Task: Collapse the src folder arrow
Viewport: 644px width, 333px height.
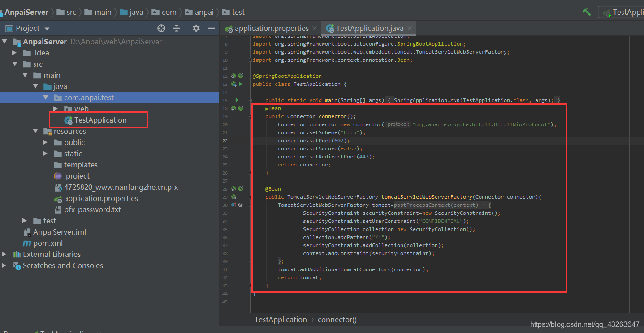Action: pos(15,64)
